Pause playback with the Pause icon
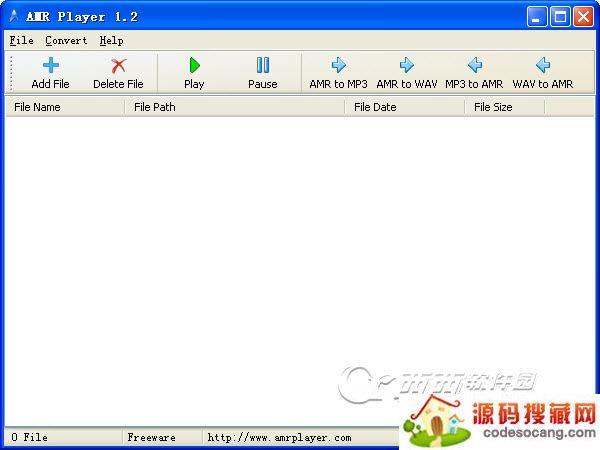Viewport: 600px width, 450px height. pyautogui.click(x=262, y=65)
